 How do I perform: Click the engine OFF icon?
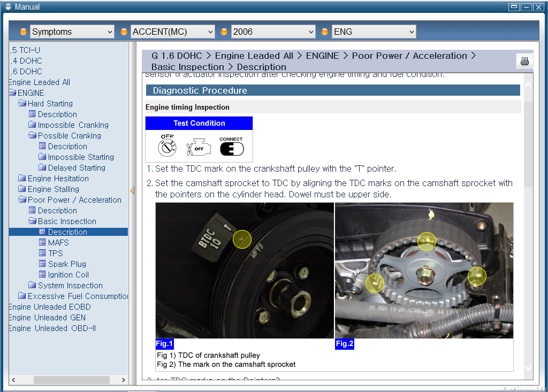coord(199,148)
